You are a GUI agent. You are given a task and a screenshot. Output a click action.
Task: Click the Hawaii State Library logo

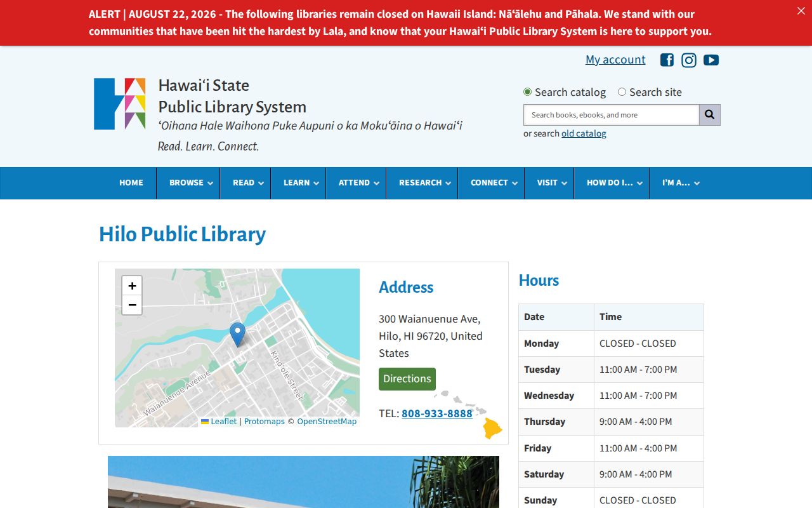pos(120,104)
